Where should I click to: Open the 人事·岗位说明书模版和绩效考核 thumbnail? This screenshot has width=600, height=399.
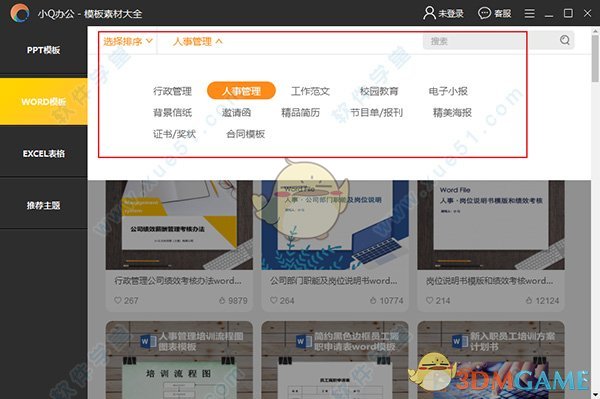tap(491, 225)
